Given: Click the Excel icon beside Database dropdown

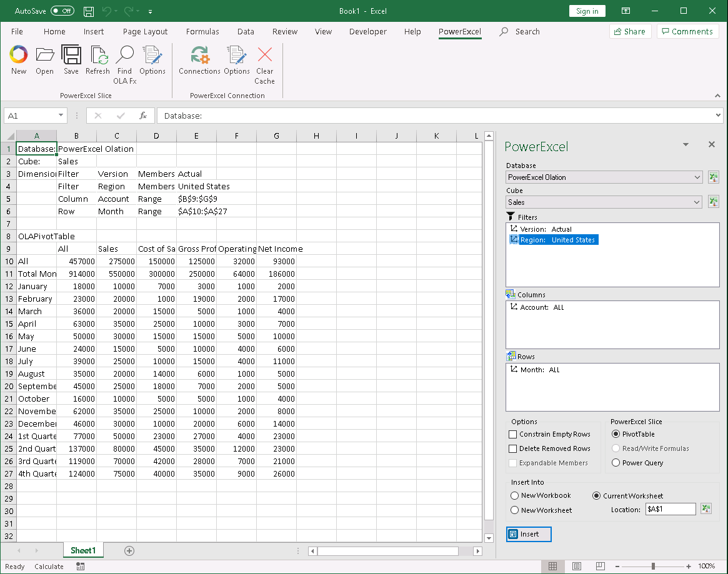Looking at the screenshot, I should [x=713, y=177].
